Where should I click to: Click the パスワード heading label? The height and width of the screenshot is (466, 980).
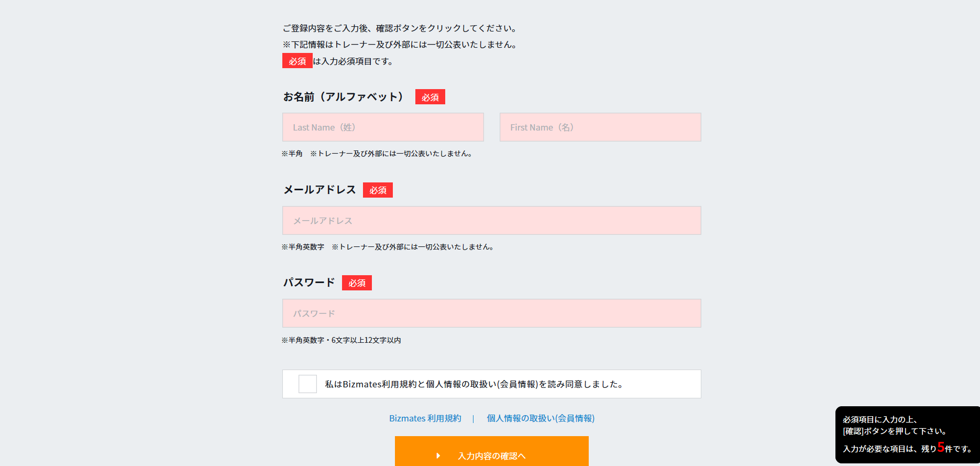tap(309, 283)
